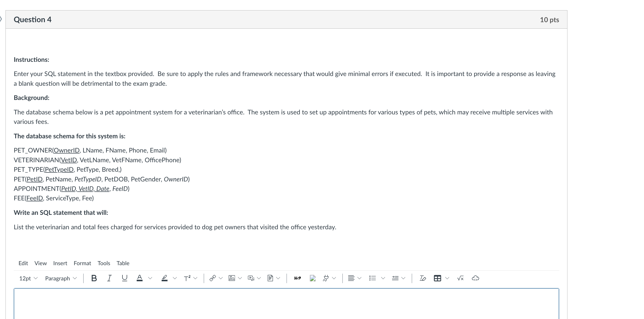Insert a hyperlink using the link icon

[213, 278]
